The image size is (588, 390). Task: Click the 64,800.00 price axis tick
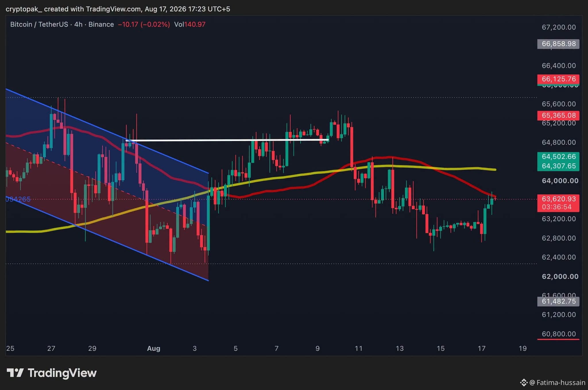point(559,142)
